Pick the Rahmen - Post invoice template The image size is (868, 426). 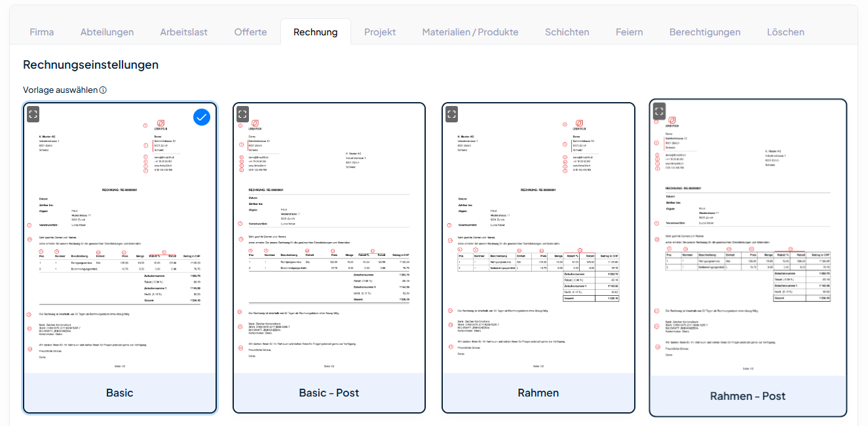tap(747, 396)
